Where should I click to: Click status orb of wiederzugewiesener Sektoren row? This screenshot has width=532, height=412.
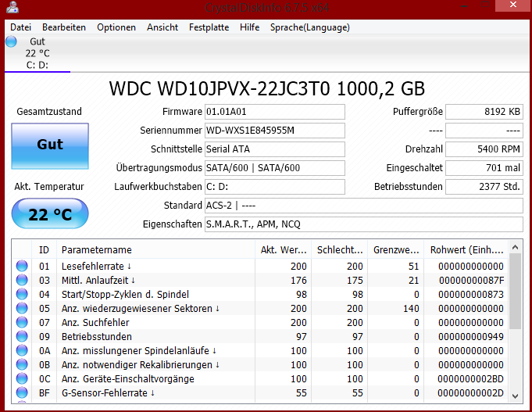tap(22, 308)
